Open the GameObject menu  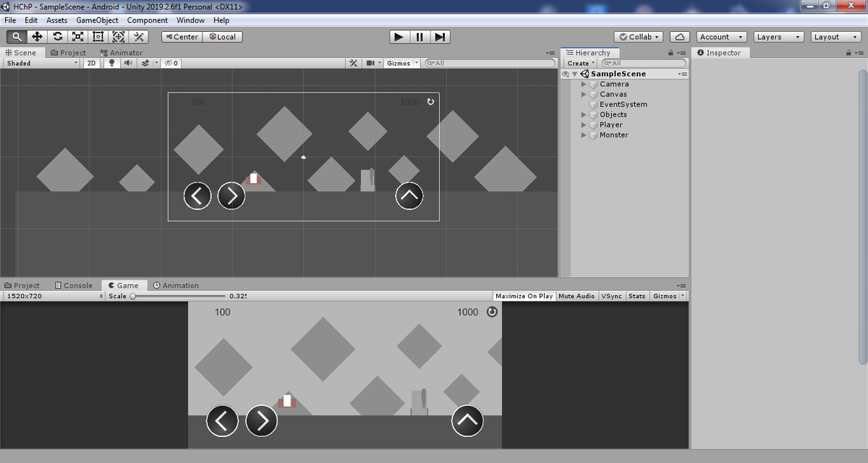97,20
